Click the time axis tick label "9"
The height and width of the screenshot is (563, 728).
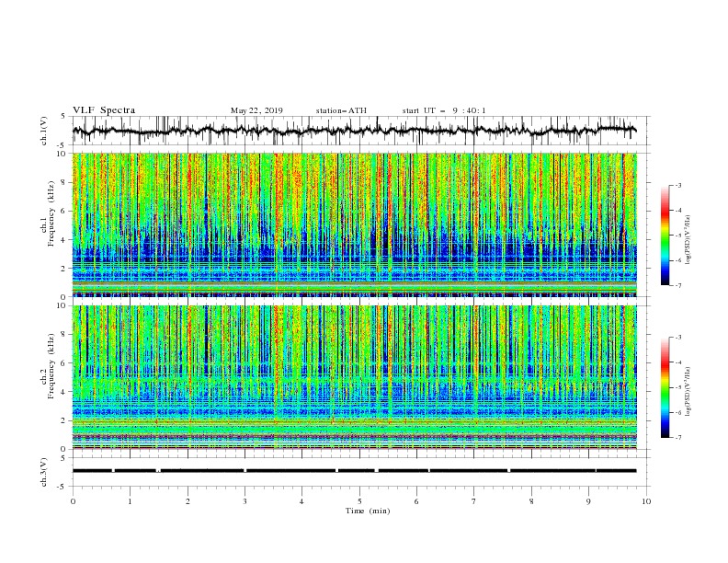coord(588,501)
